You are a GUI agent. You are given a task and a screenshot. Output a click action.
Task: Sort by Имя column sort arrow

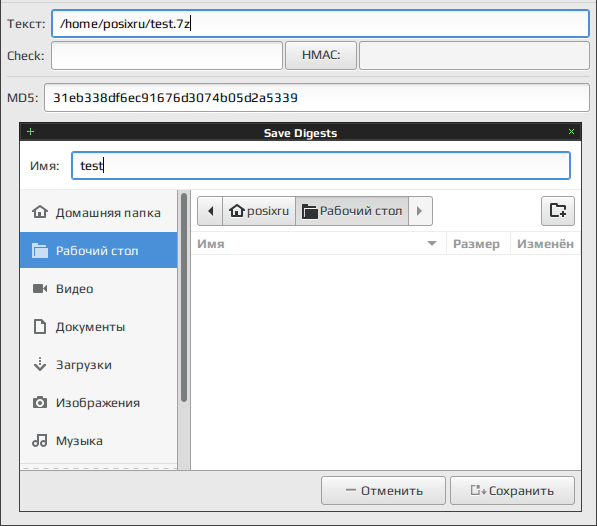(x=432, y=244)
